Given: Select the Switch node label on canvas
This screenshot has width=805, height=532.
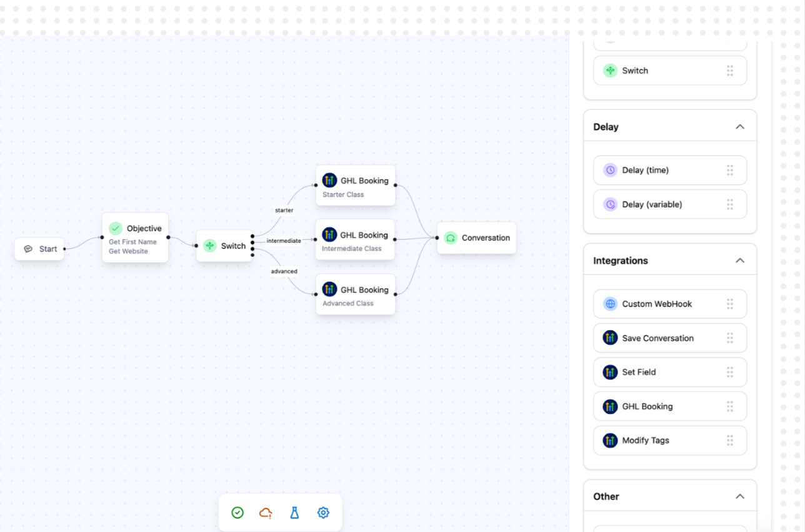Looking at the screenshot, I should pyautogui.click(x=233, y=246).
